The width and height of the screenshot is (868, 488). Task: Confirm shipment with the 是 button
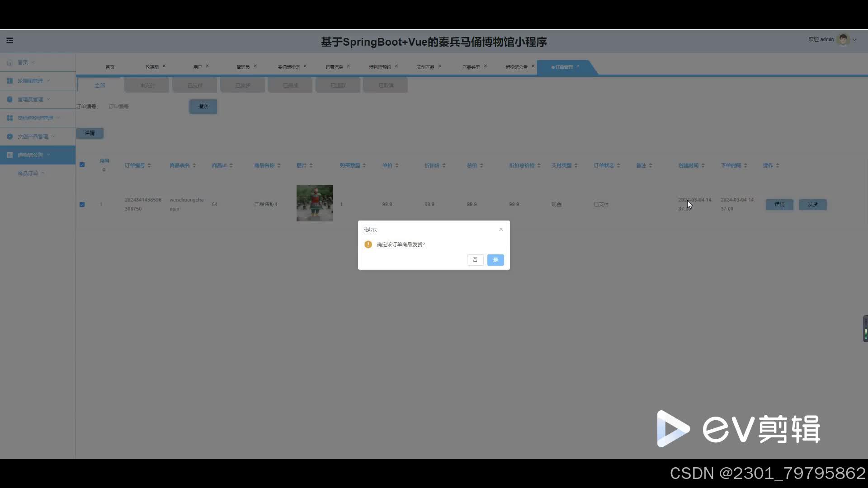[495, 260]
